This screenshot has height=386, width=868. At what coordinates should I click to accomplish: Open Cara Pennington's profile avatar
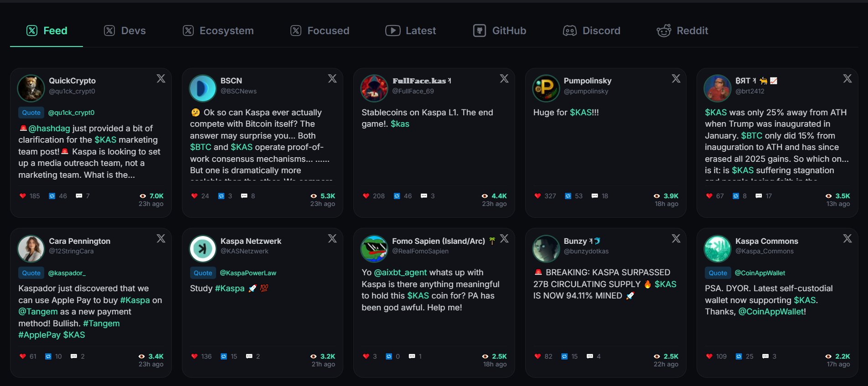click(31, 248)
